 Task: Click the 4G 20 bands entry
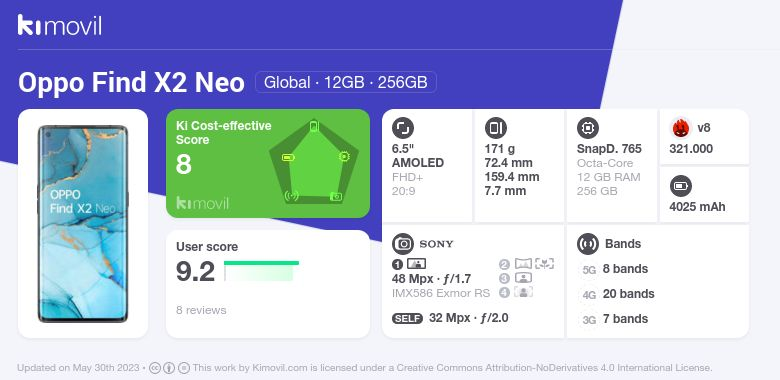[x=618, y=294]
